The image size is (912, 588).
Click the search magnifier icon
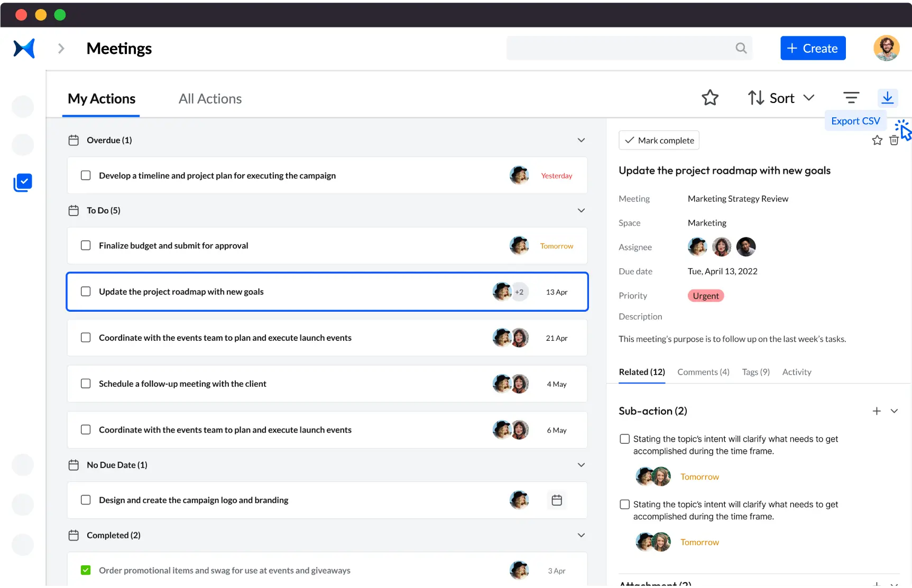pos(741,48)
